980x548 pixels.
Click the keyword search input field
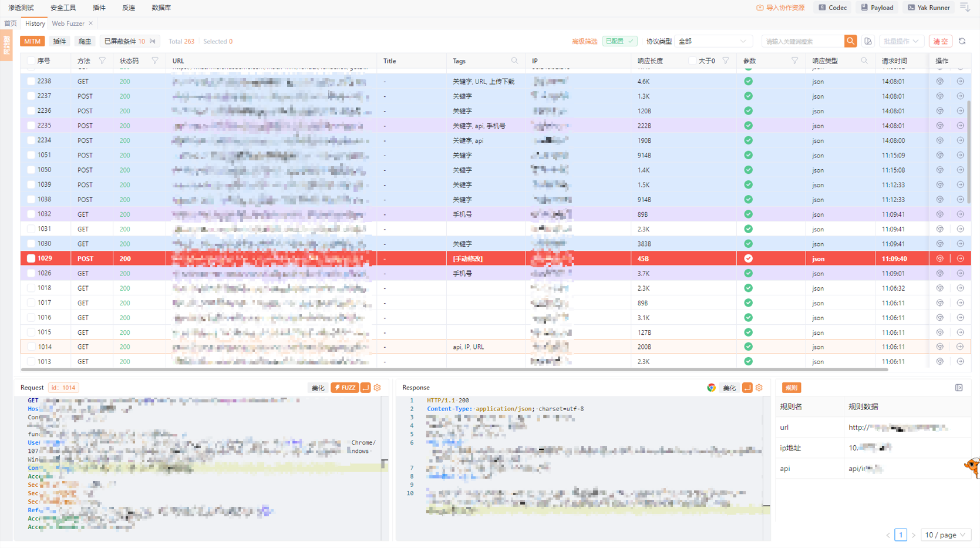point(803,41)
